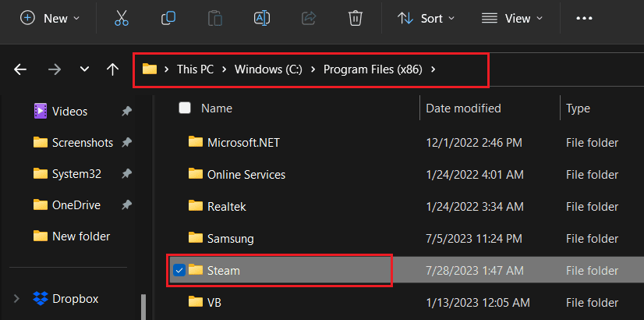Click the Realtek folder icon

point(196,205)
